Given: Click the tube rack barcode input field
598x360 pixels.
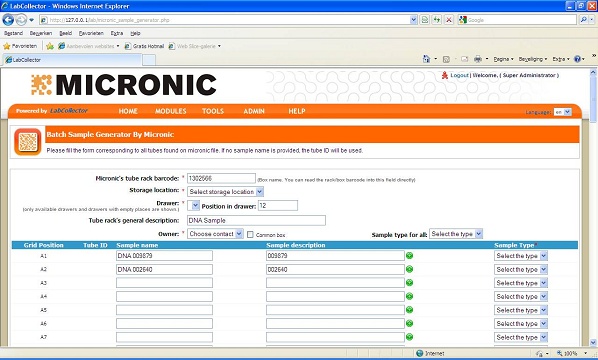Looking at the screenshot, I should [221, 178].
